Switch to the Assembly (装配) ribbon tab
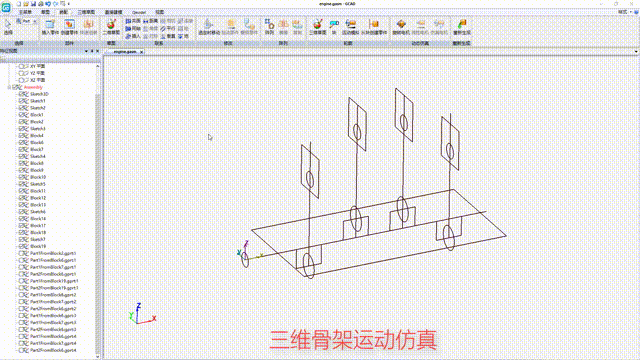Screen dimensions: 640x360 (x=63, y=12)
